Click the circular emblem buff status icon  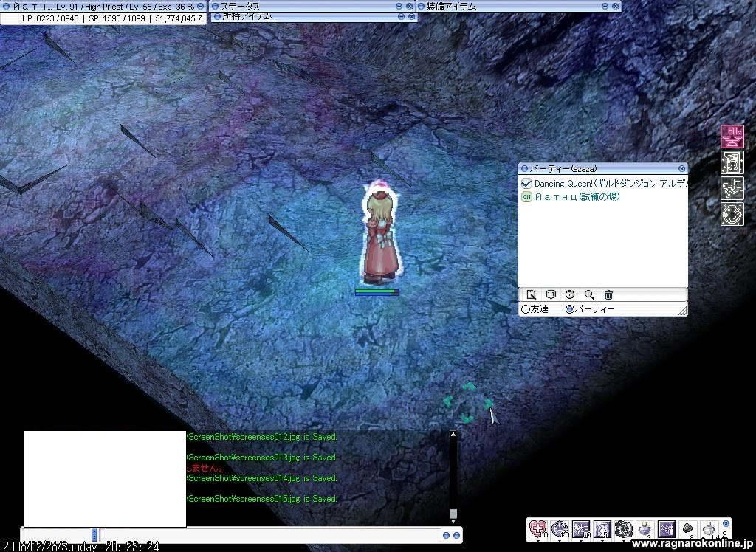tap(732, 215)
